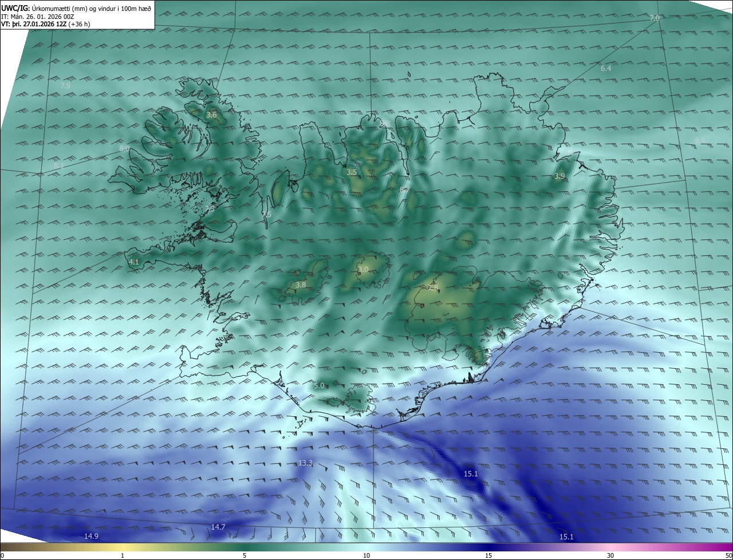Click the 7.9 value label on the map
The height and width of the screenshot is (560, 733).
pyautogui.click(x=65, y=85)
